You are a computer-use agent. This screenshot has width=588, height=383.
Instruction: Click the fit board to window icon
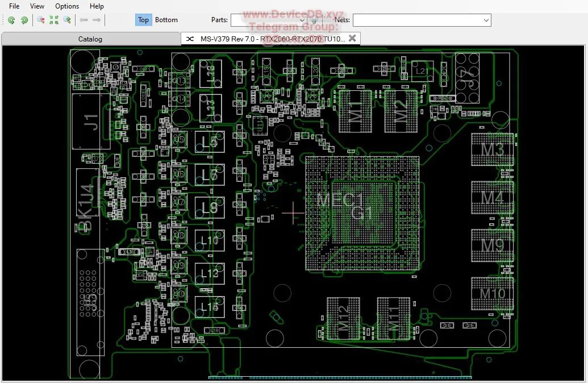[x=53, y=20]
